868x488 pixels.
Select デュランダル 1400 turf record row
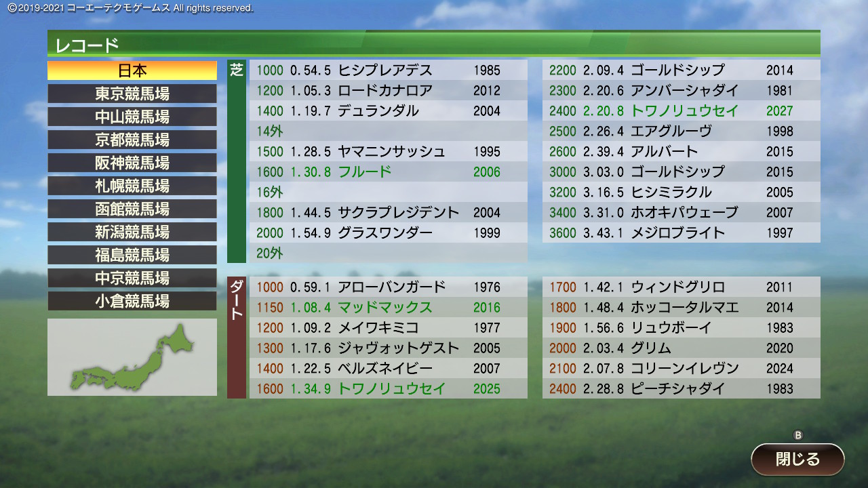389,110
